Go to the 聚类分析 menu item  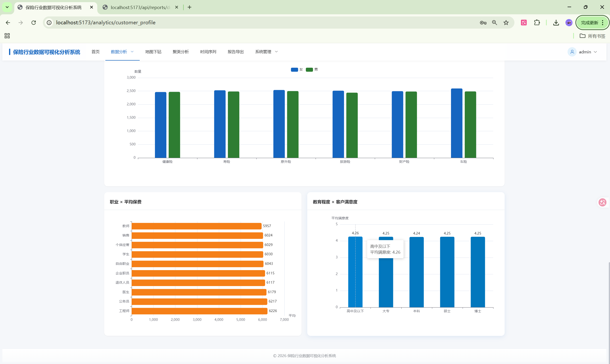(180, 52)
